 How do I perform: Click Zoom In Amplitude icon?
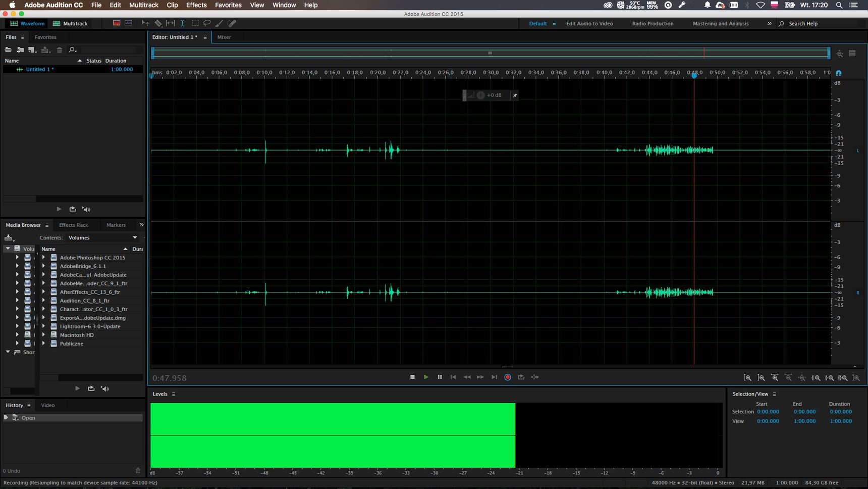pos(748,378)
